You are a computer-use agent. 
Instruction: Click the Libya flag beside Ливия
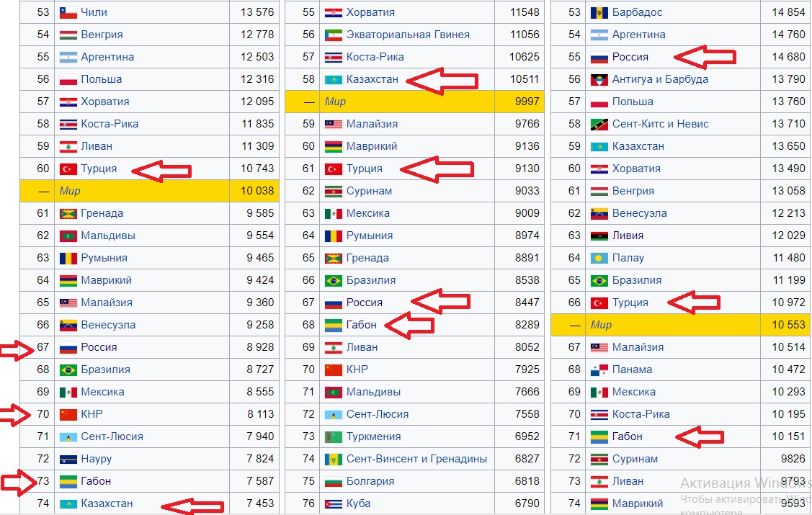[x=599, y=236]
